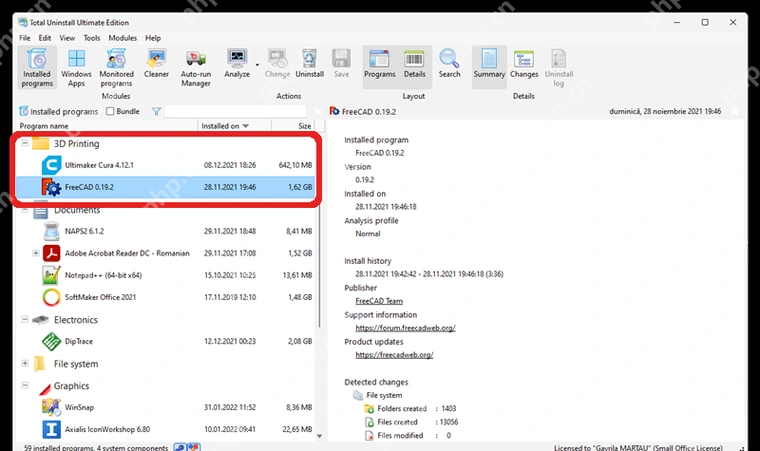This screenshot has height=451, width=760.
Task: Click the Files created 13056 entry
Action: (412, 422)
